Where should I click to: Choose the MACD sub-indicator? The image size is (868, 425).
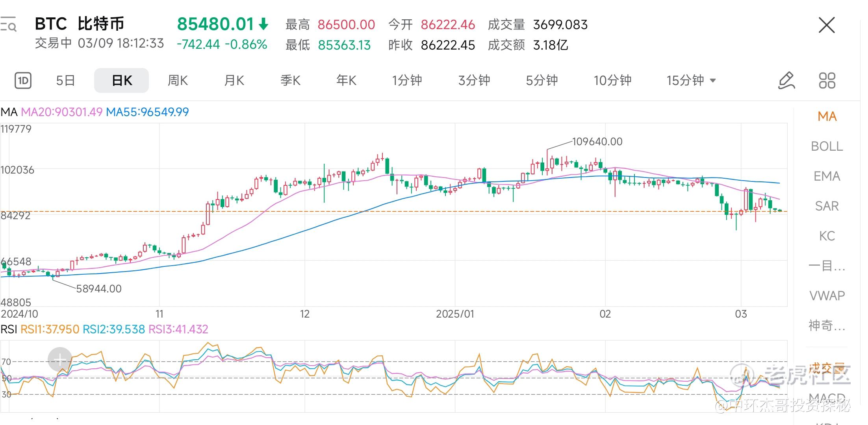pos(827,398)
